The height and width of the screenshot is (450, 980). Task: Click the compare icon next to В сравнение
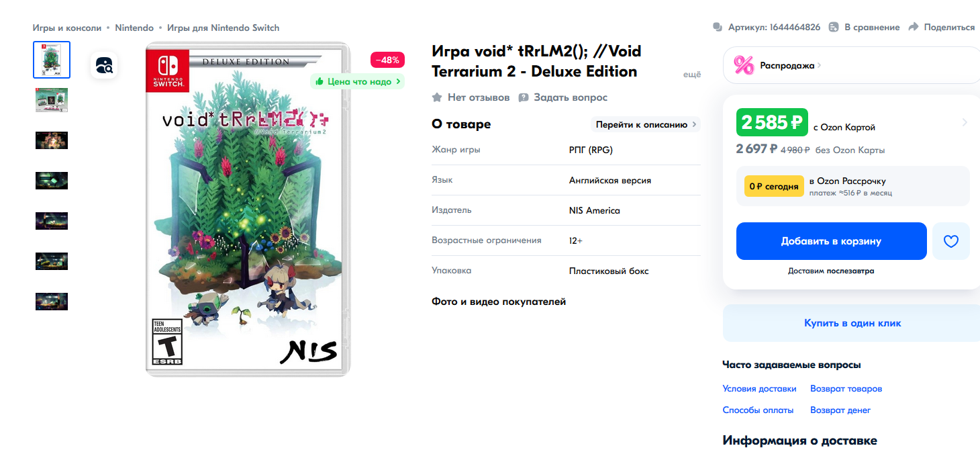[834, 27]
